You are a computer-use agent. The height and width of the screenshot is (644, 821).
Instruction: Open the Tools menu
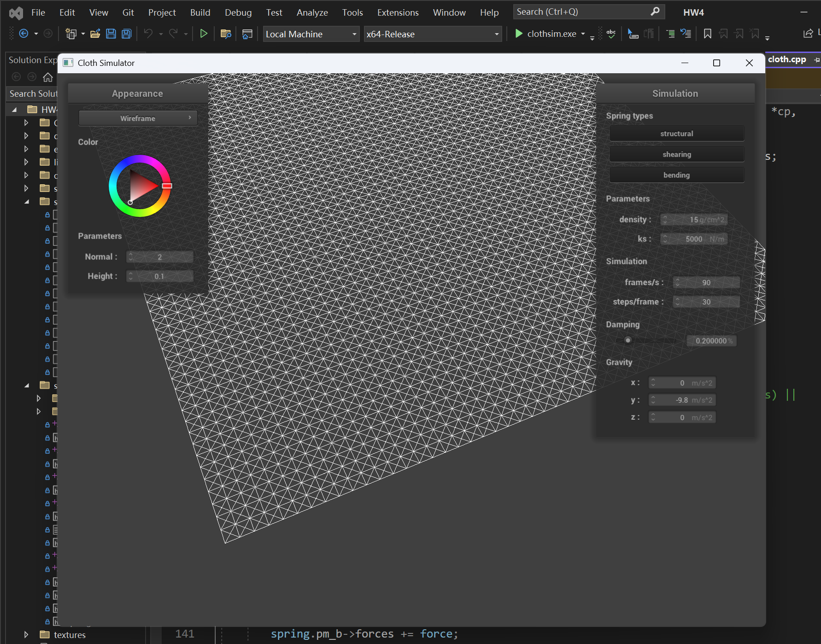coord(352,12)
